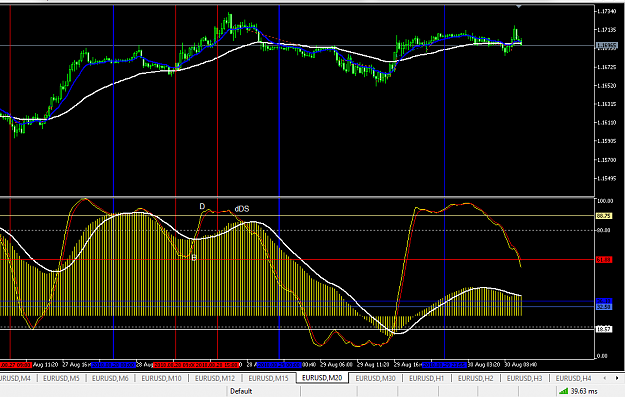Click the 0.00 indicator scale label

[602, 356]
